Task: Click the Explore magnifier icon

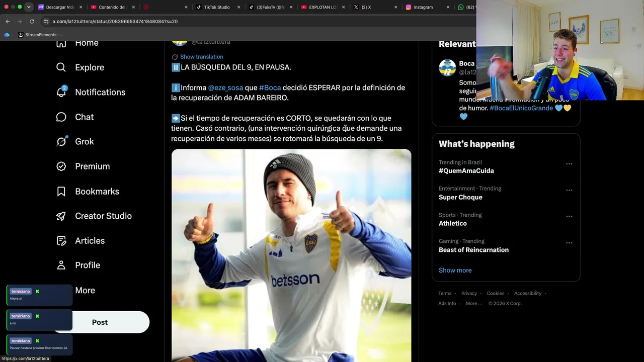Action: [61, 67]
